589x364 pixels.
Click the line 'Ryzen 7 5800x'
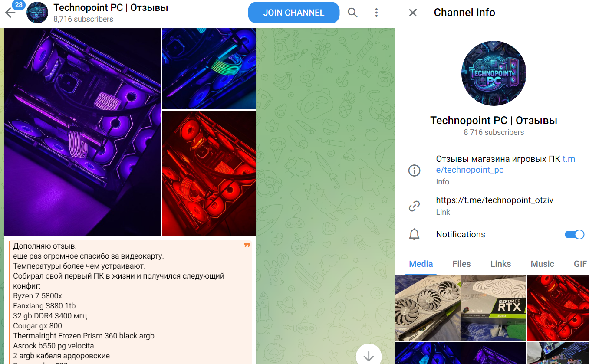tap(38, 296)
